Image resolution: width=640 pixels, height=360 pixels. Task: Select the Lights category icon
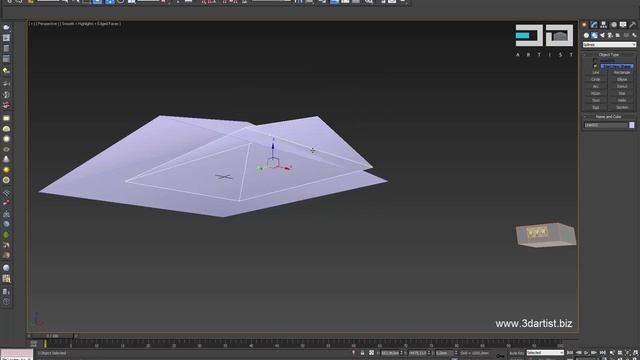602,36
